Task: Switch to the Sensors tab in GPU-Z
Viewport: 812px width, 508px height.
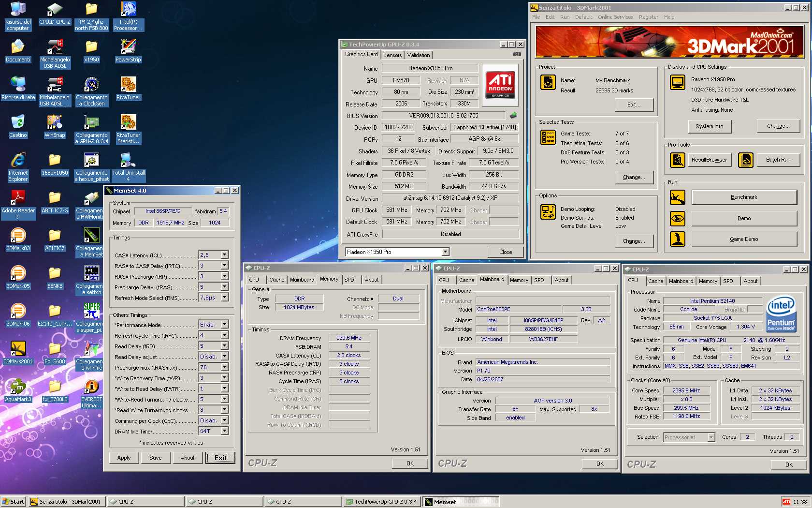Action: point(392,55)
